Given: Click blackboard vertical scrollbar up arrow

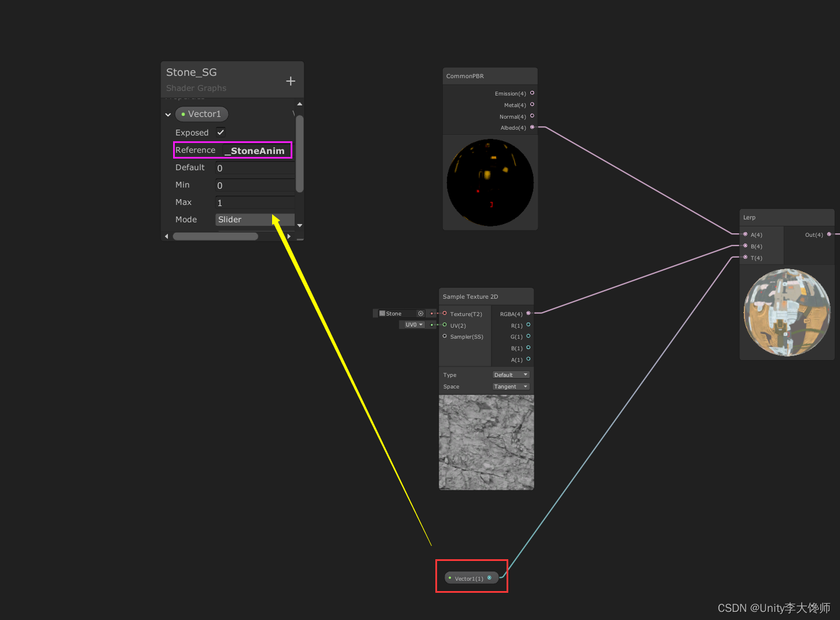Looking at the screenshot, I should click(299, 104).
